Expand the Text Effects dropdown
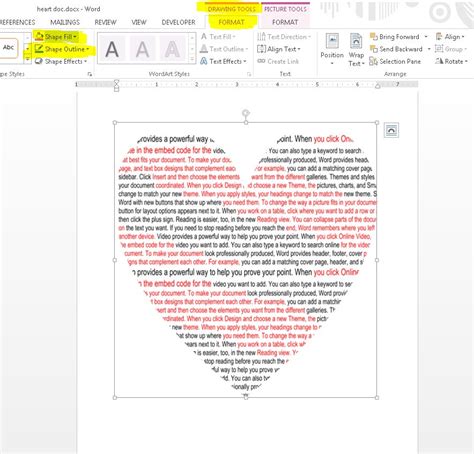Image resolution: width=474 pixels, height=454 pixels. click(245, 61)
